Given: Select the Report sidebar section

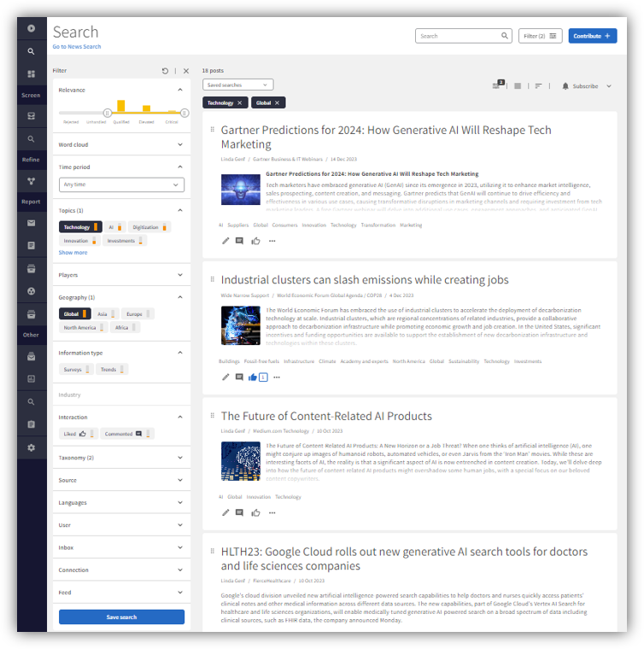Looking at the screenshot, I should click(31, 202).
